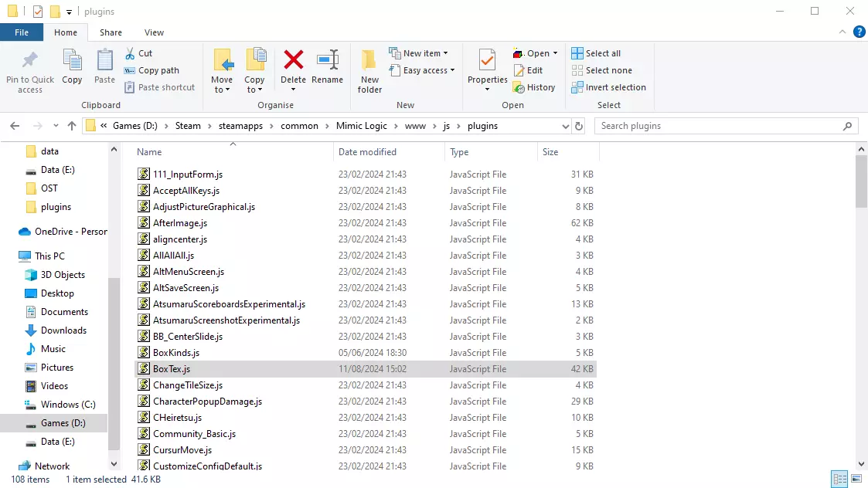
Task: Open Quick Access Toolbar customize dropdown
Action: [x=69, y=12]
